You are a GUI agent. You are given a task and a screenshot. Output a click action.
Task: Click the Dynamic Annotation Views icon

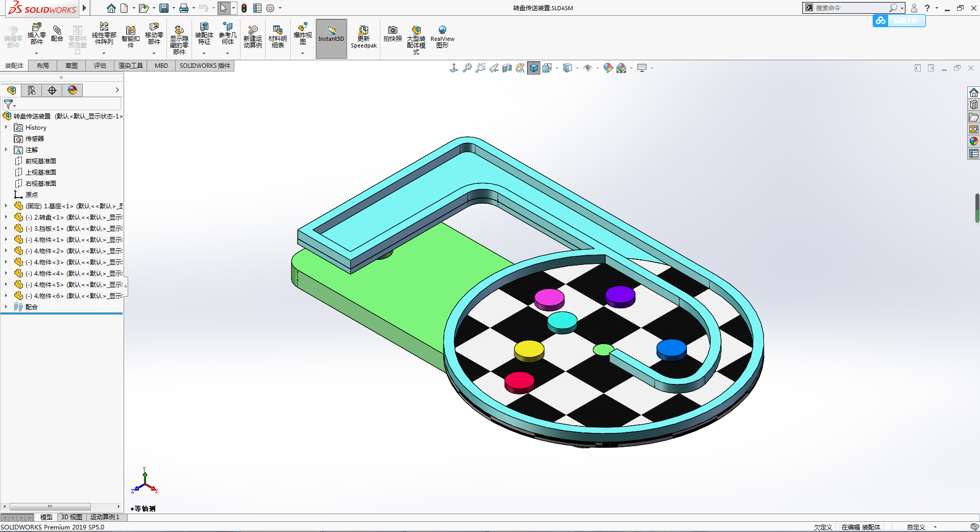coord(520,68)
